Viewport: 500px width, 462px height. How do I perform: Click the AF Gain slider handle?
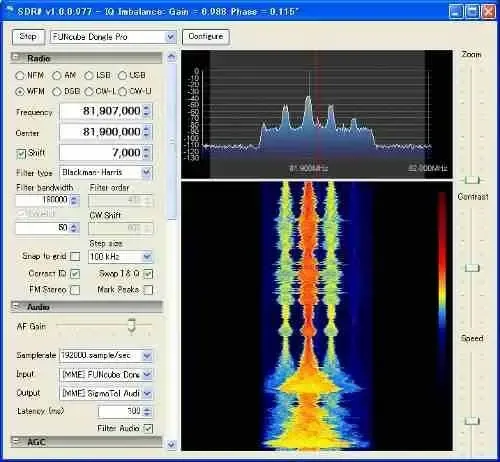[x=132, y=325]
